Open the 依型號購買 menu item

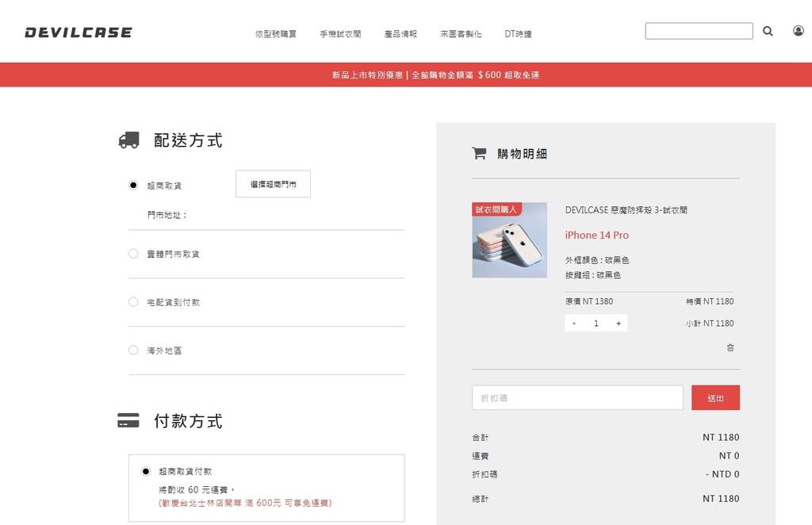(x=276, y=33)
